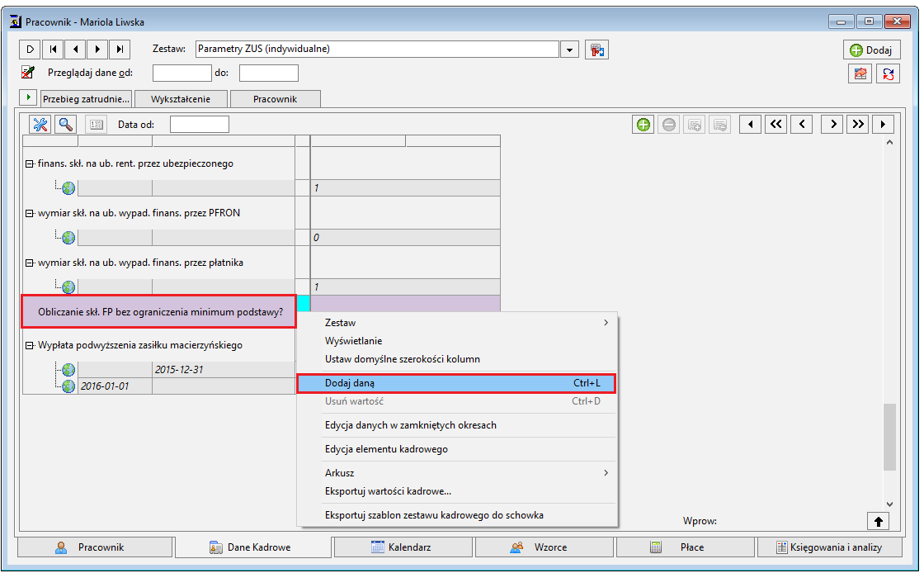Click the Dodaj button at top right
The width and height of the screenshot is (924, 573).
pyautogui.click(x=871, y=50)
